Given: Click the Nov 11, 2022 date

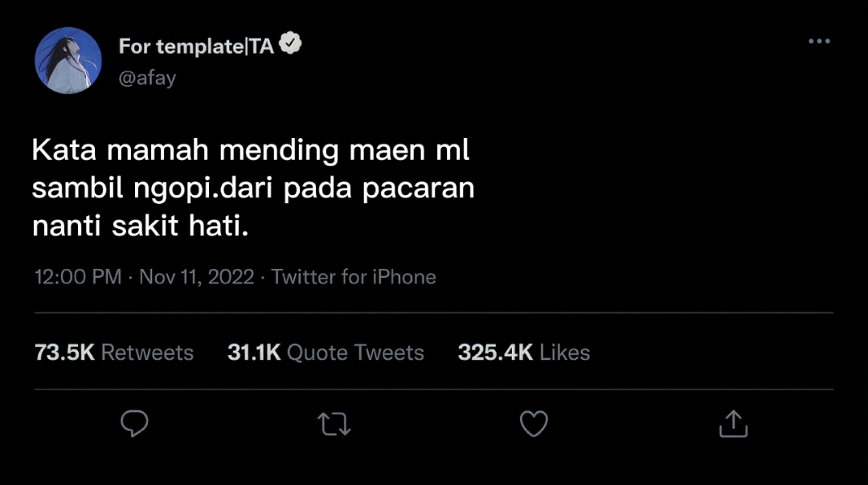Looking at the screenshot, I should tap(197, 277).
